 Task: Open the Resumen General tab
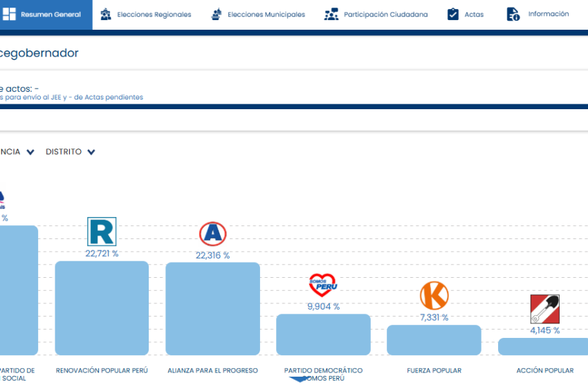tap(46, 15)
